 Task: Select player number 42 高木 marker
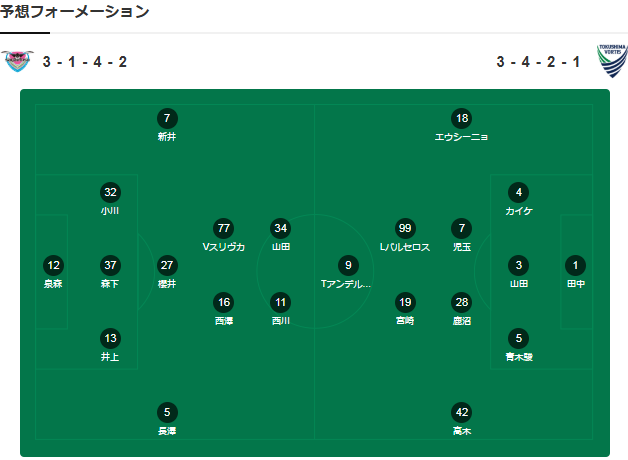tap(461, 412)
